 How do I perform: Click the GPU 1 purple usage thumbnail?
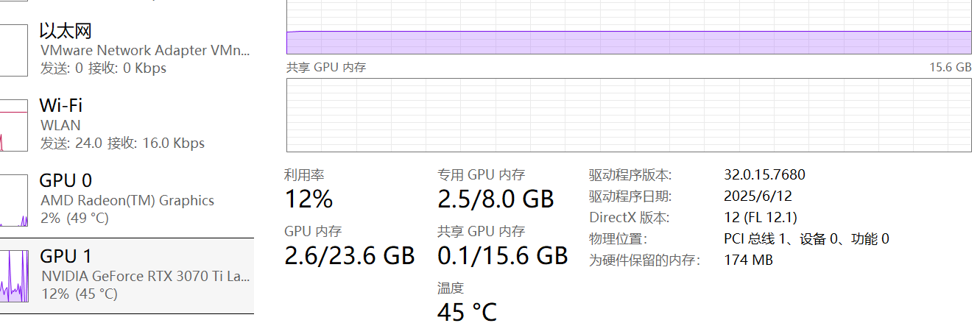13,275
